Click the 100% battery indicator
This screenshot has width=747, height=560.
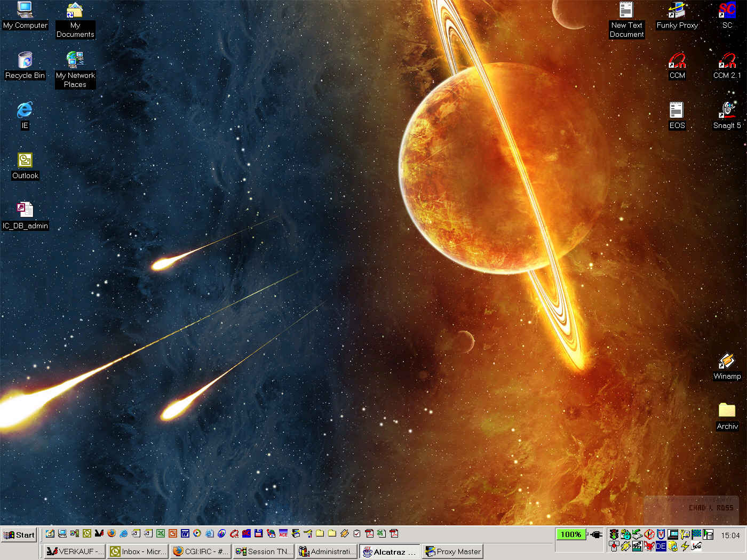pyautogui.click(x=570, y=534)
